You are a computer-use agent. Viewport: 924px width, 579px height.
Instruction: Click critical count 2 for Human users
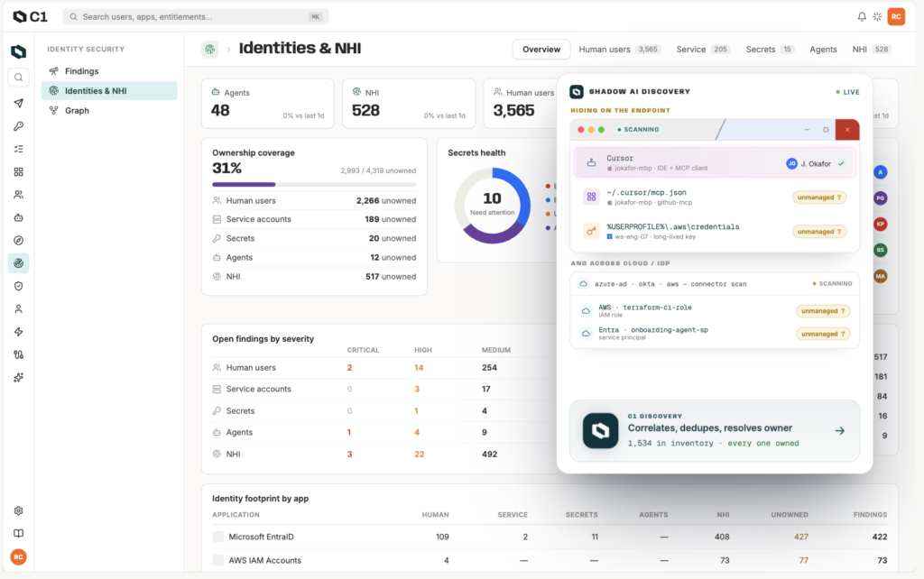click(x=349, y=368)
